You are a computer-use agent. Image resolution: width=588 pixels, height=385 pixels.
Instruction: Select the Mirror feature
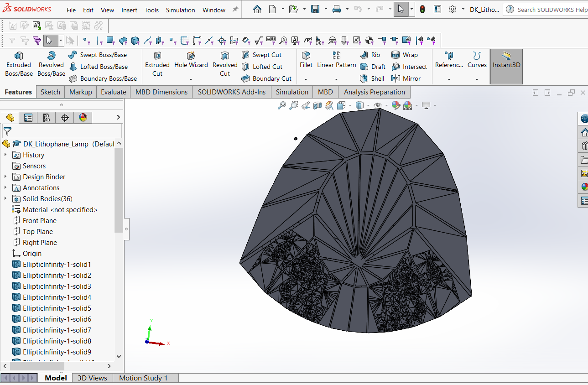(406, 78)
